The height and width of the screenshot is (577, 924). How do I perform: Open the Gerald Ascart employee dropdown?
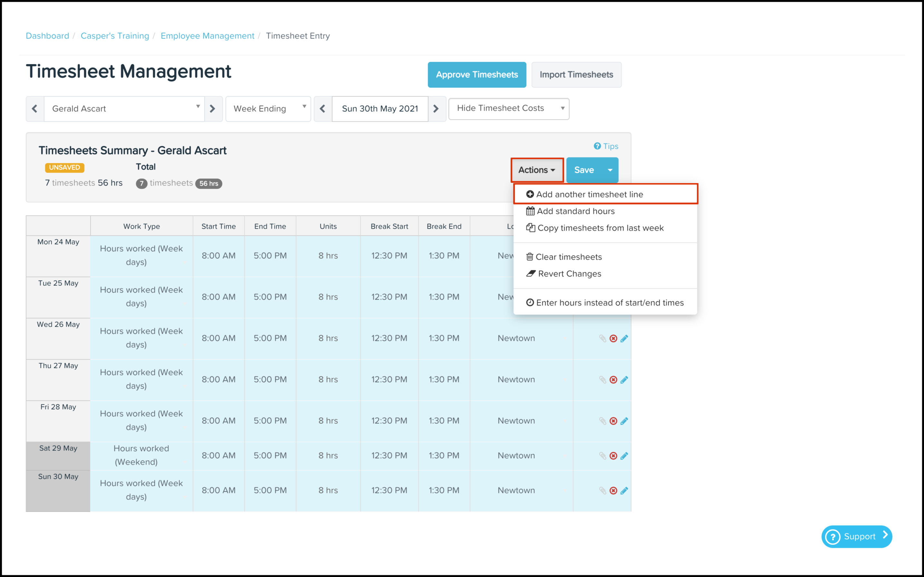click(x=124, y=109)
